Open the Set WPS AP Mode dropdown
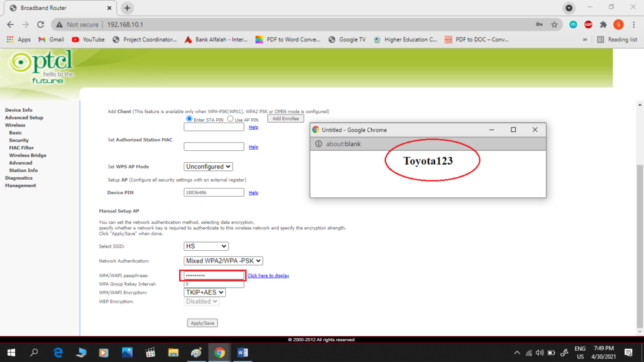The width and height of the screenshot is (644, 362). coord(208,167)
